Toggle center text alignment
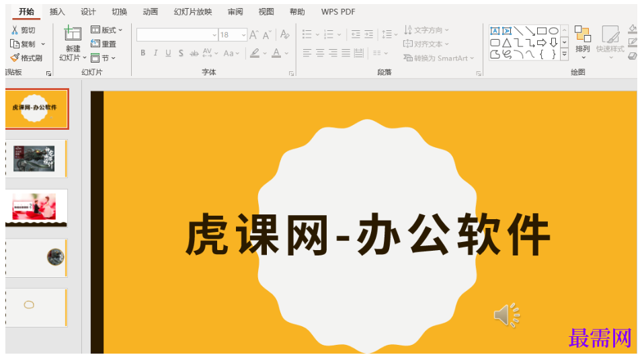The width and height of the screenshot is (644, 359). point(320,52)
